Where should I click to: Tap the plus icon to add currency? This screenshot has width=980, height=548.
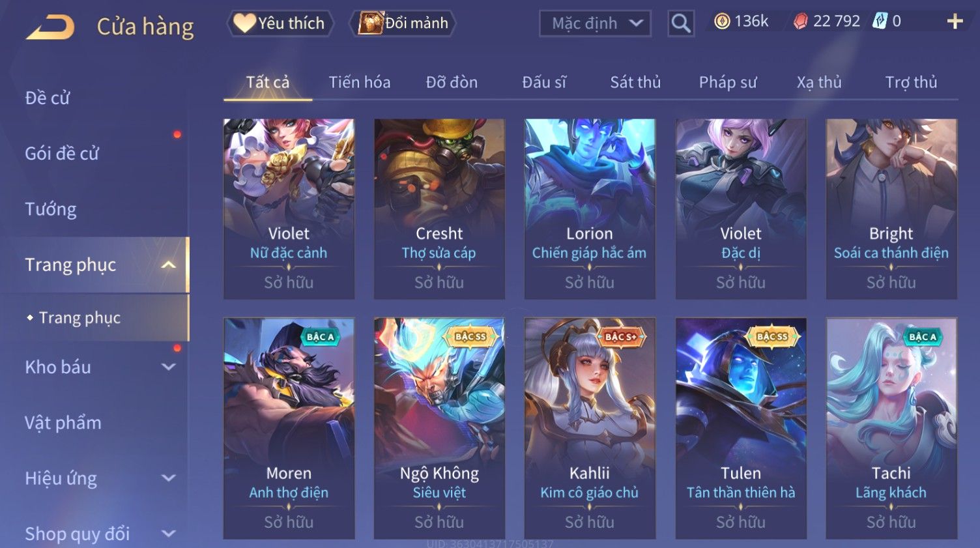point(955,22)
